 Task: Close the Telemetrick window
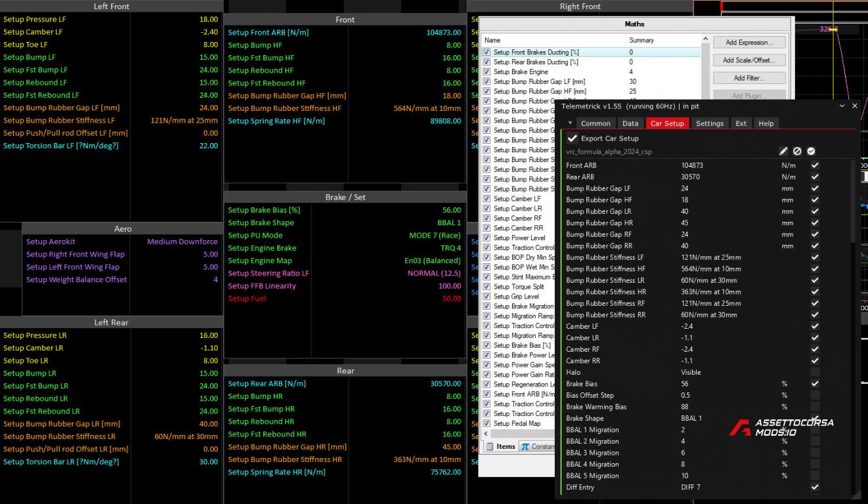(855, 106)
